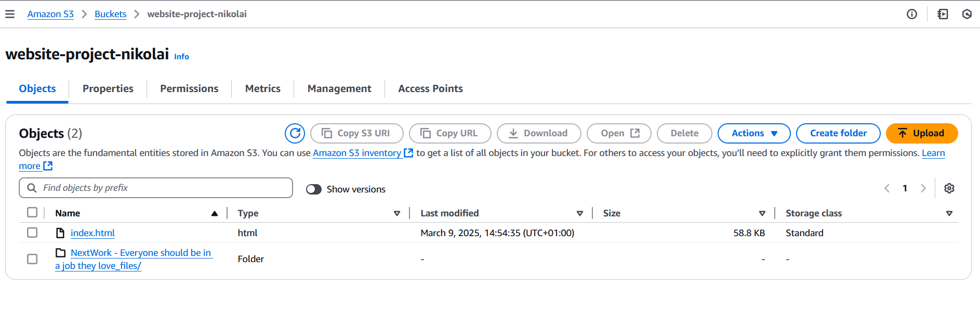Sort by Type column arrow

397,213
